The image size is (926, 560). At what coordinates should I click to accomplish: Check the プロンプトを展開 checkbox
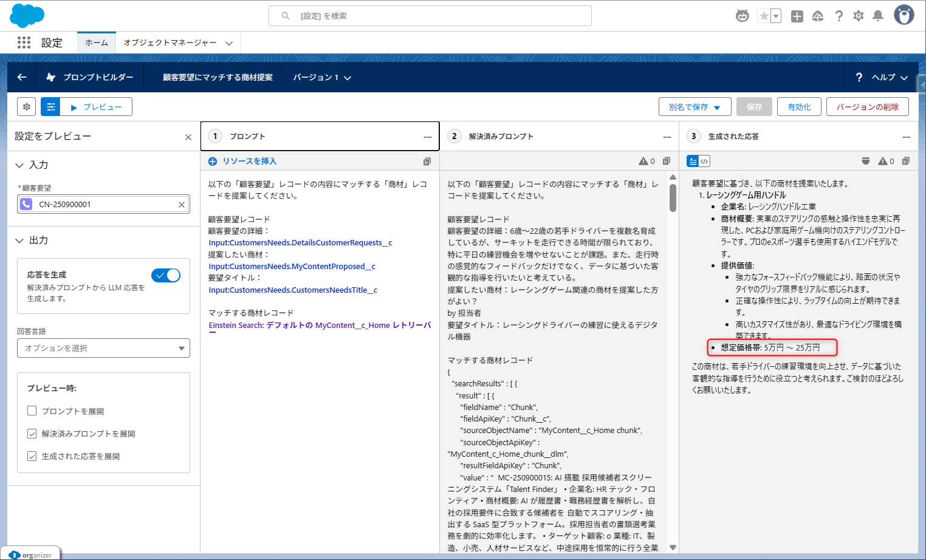[x=32, y=411]
